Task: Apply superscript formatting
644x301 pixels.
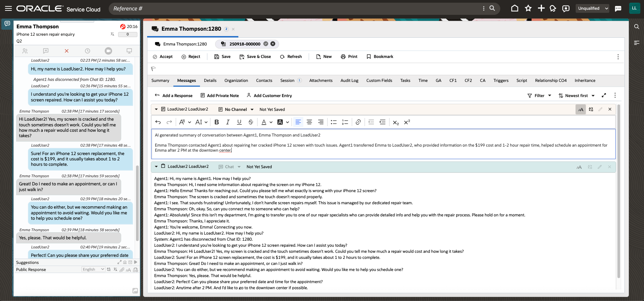Action: tap(407, 122)
